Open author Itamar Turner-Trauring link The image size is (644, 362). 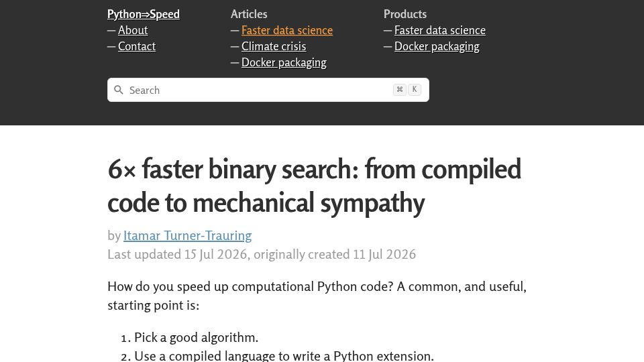click(x=187, y=235)
